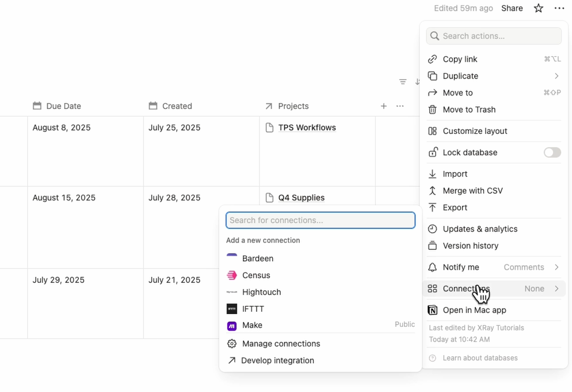This screenshot has width=572, height=392.
Task: Click the Census logo icon
Action: 232,275
